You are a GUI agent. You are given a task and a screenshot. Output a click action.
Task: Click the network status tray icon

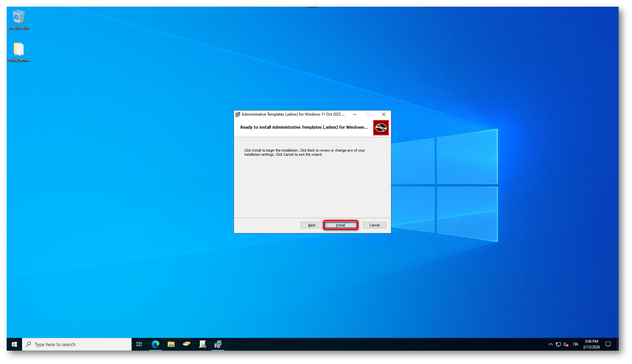coord(558,344)
